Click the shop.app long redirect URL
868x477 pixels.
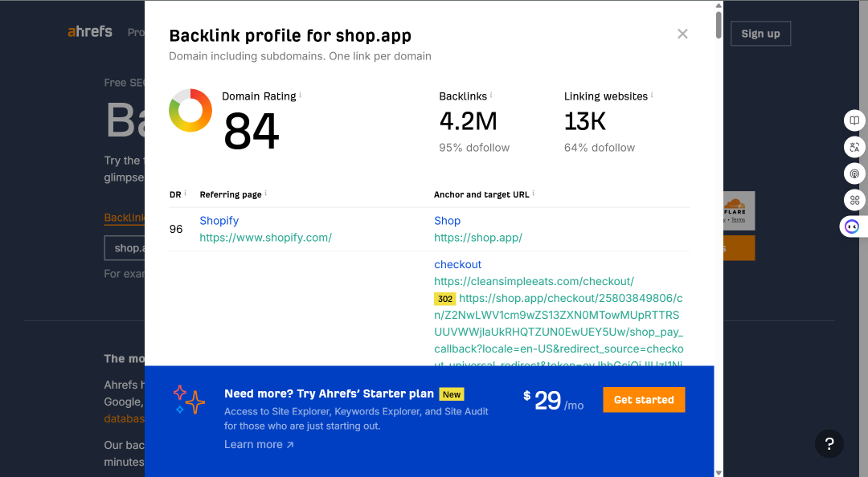coord(559,332)
